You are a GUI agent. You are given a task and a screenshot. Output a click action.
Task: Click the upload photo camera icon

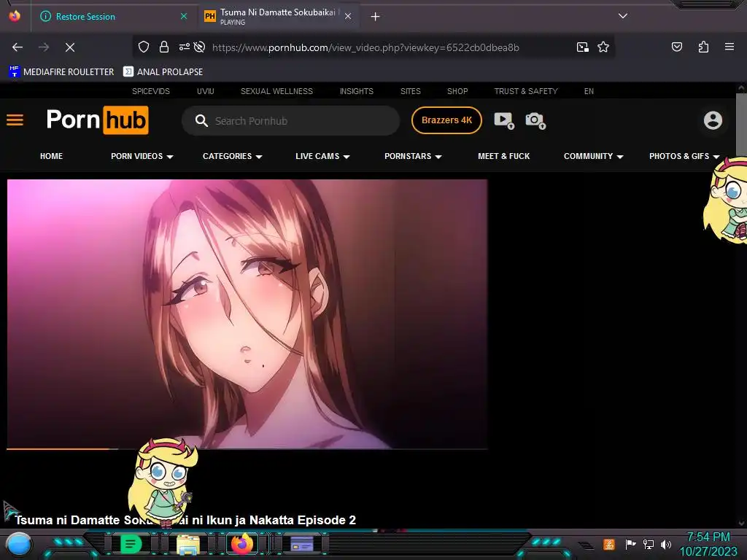point(535,120)
